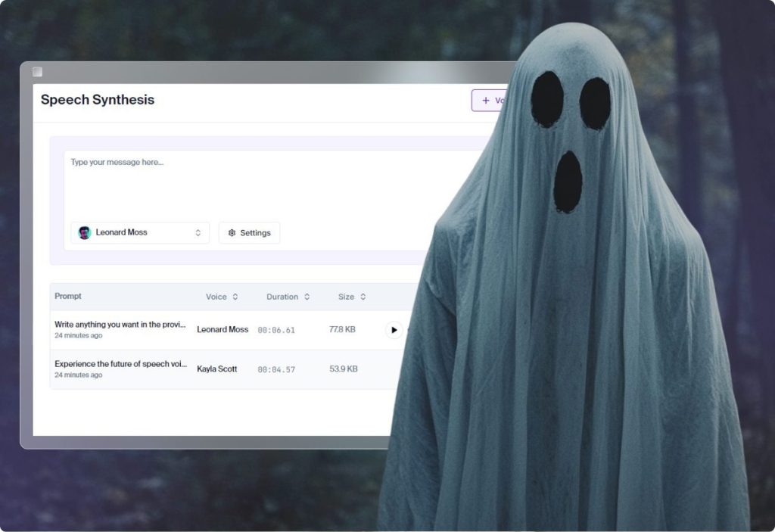Click the sort icon beside Voice column
Screen dimensions: 775x532
(x=235, y=297)
